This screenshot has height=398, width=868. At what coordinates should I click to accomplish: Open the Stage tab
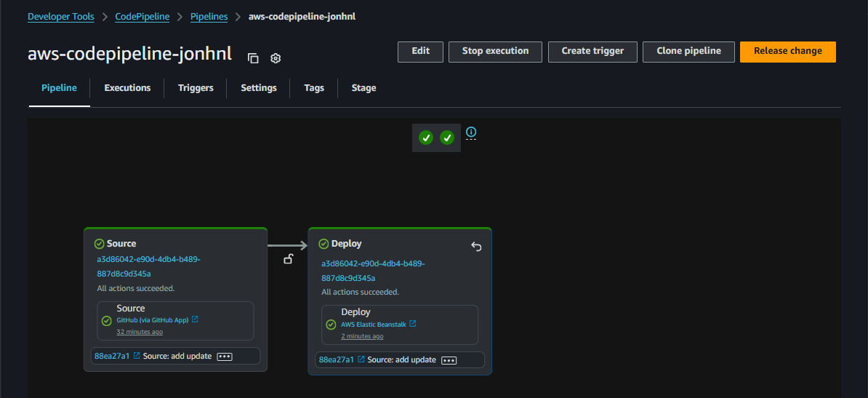[x=363, y=87]
